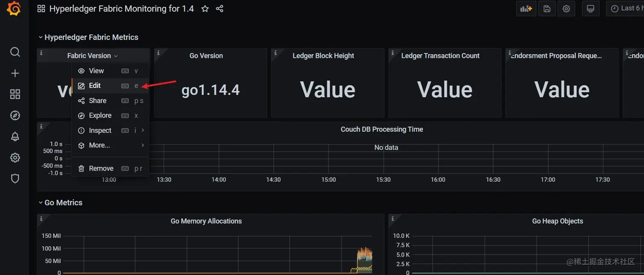The width and height of the screenshot is (644, 275).
Task: Open Configuration gear icon in sidebar
Action: coord(15,158)
